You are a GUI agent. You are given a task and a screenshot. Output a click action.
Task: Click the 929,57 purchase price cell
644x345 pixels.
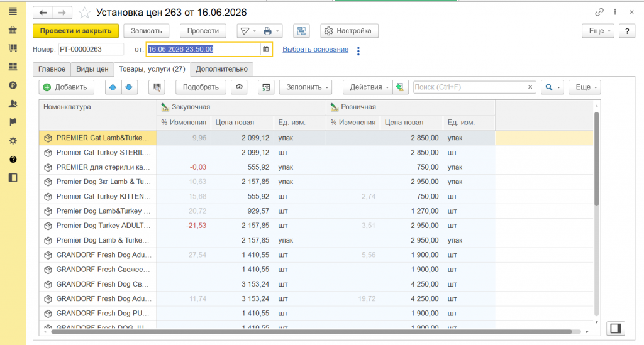(x=242, y=211)
